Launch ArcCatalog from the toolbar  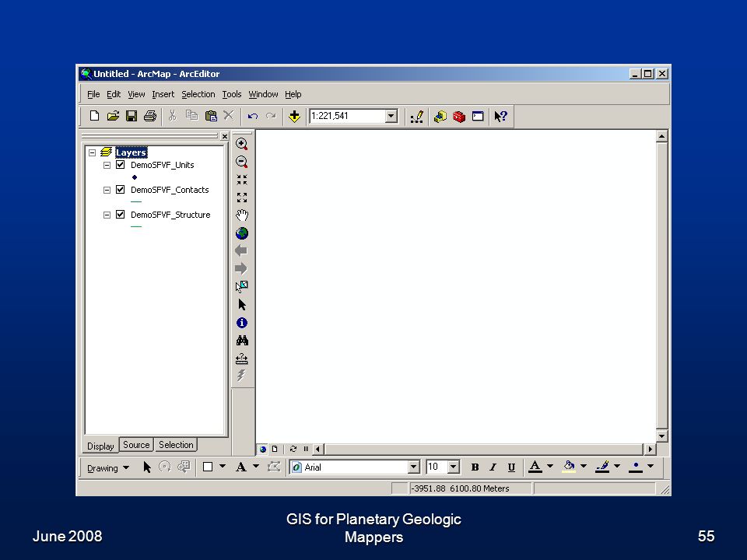click(x=440, y=116)
